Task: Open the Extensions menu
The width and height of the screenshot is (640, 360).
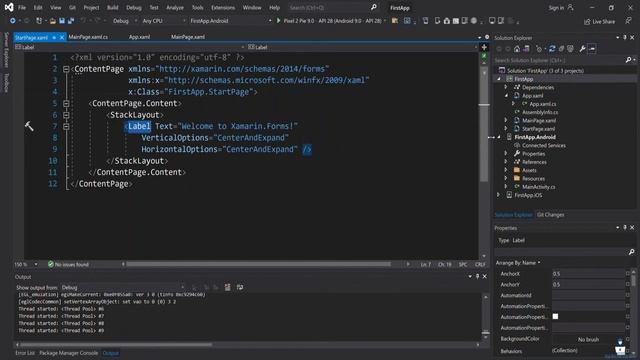Action: click(223, 7)
